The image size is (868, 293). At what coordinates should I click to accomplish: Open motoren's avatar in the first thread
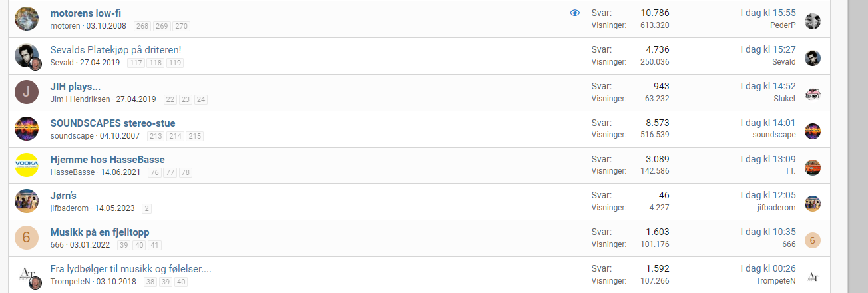[x=26, y=19]
